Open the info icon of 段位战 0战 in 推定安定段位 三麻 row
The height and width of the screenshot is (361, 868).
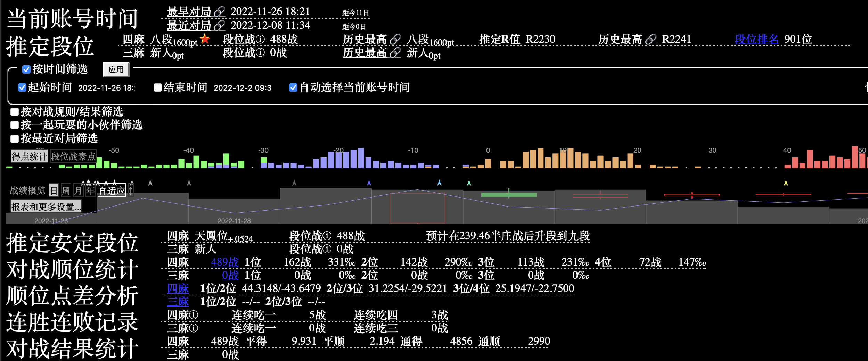(x=327, y=249)
